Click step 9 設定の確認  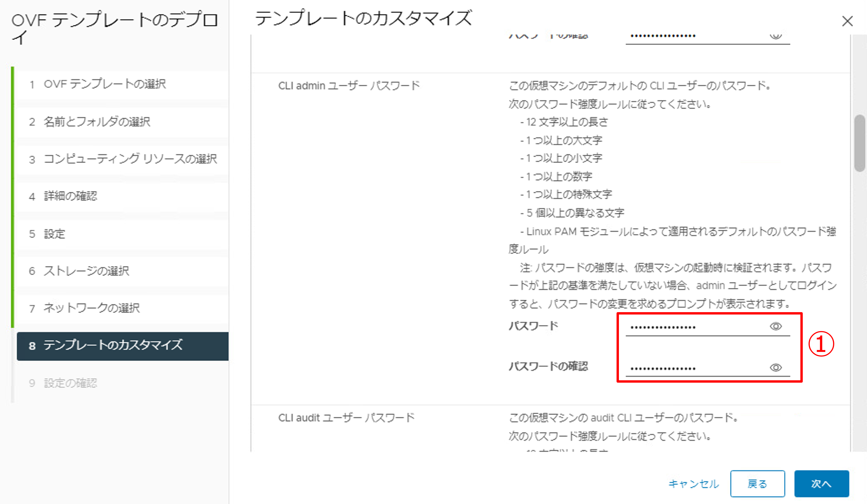pyautogui.click(x=71, y=383)
